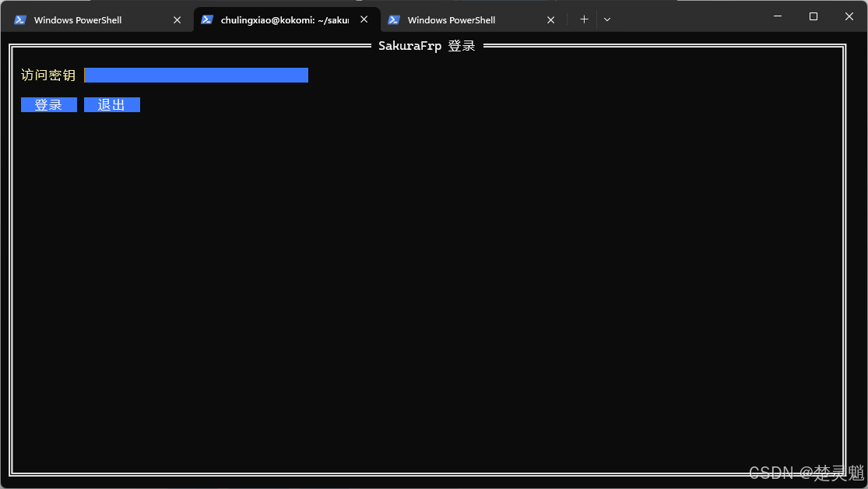Maximize the terminal window

click(x=814, y=16)
